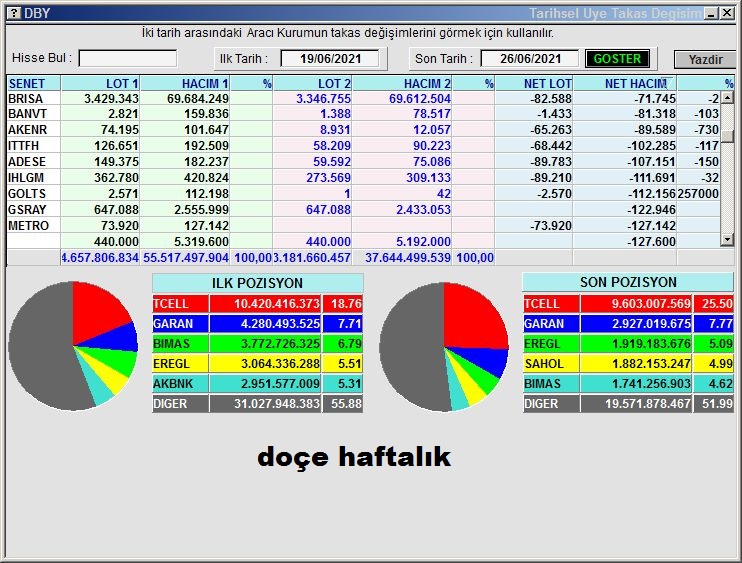Click the table vertical scrollbar thumb

point(727,135)
